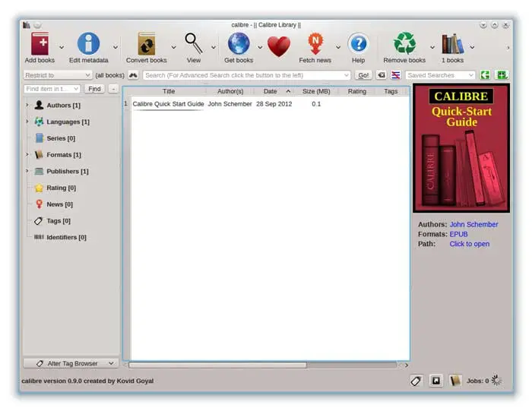532x411 pixels.
Task: Open Advanced Search binoculars icon
Action: [x=133, y=75]
